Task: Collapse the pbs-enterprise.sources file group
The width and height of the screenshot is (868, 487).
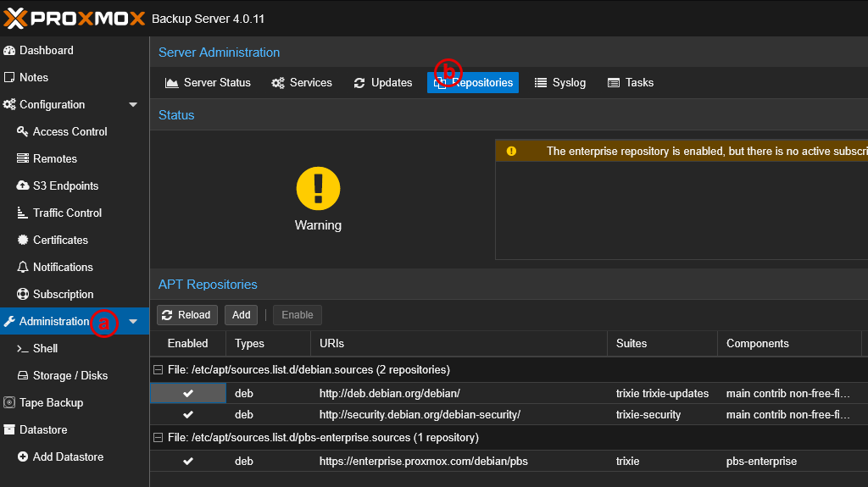Action: [x=158, y=438]
